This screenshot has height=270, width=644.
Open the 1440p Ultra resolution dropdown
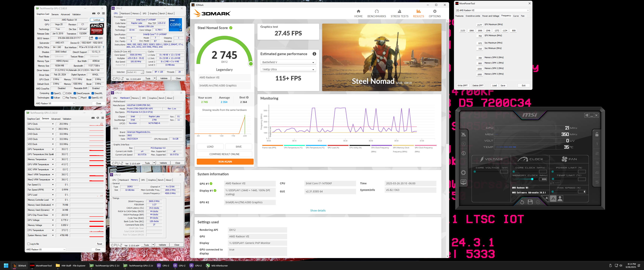[288, 69]
